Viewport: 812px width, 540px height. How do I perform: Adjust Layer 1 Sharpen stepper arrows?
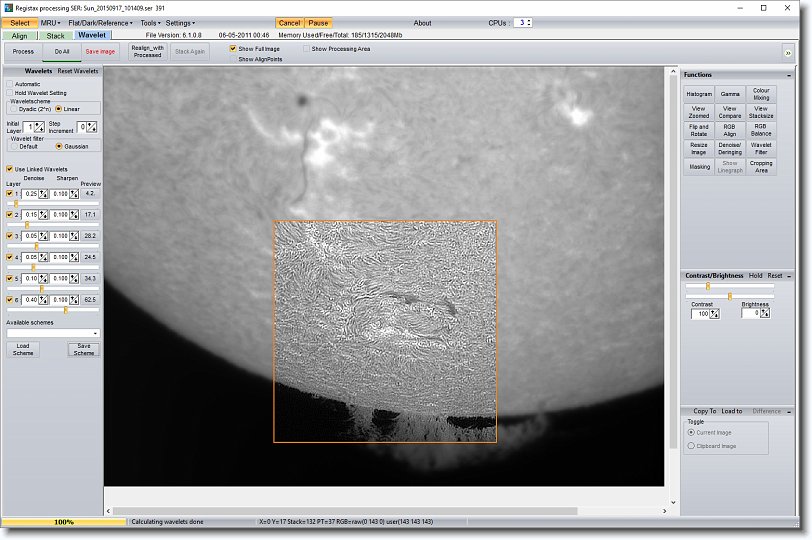(74, 194)
